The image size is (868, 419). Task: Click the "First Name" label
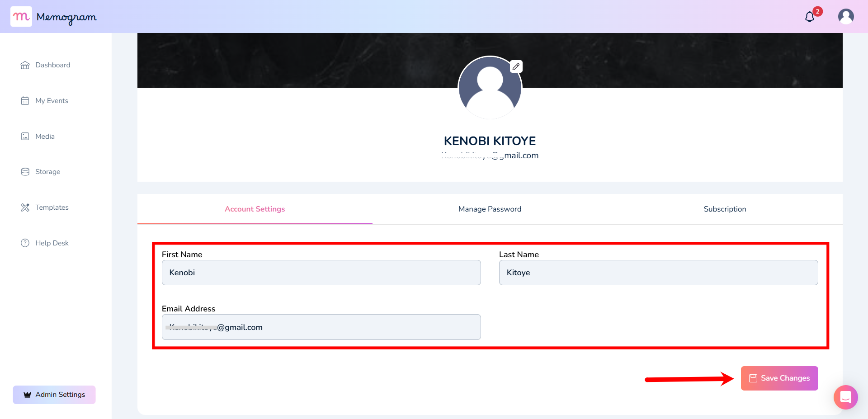pyautogui.click(x=182, y=254)
